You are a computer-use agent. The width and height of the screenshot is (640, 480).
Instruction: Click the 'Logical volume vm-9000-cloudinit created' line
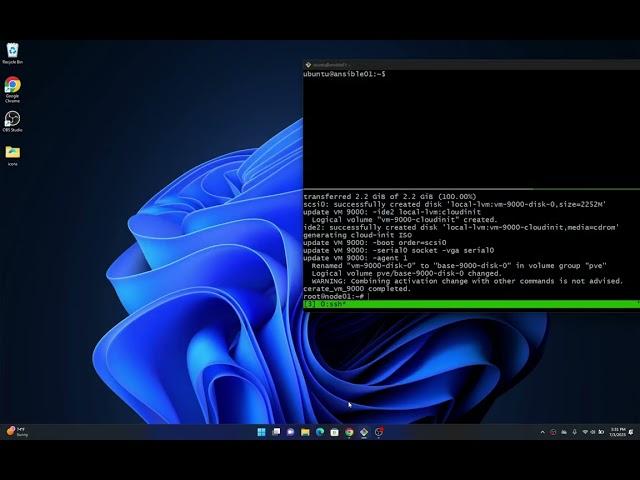pos(404,220)
